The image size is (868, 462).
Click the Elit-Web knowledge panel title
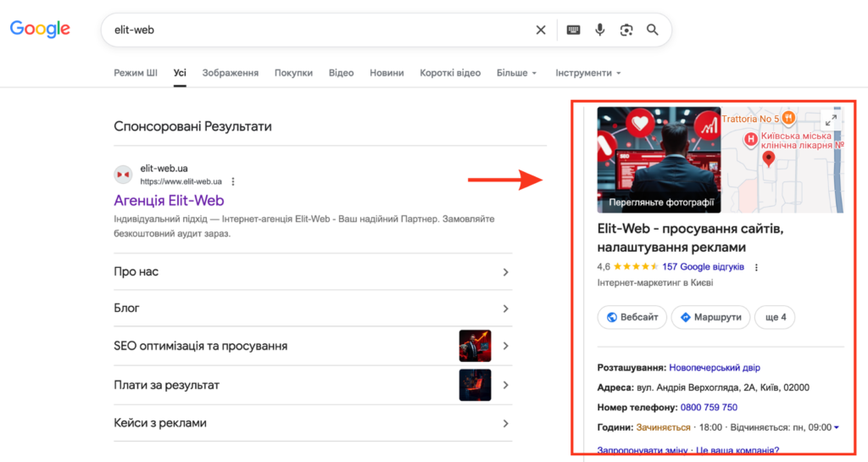click(690, 237)
